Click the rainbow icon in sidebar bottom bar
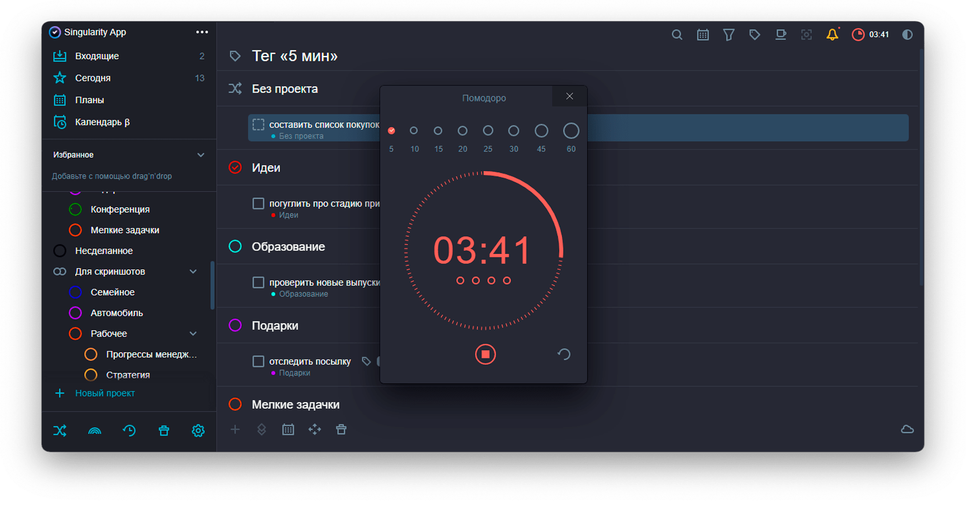 [95, 431]
